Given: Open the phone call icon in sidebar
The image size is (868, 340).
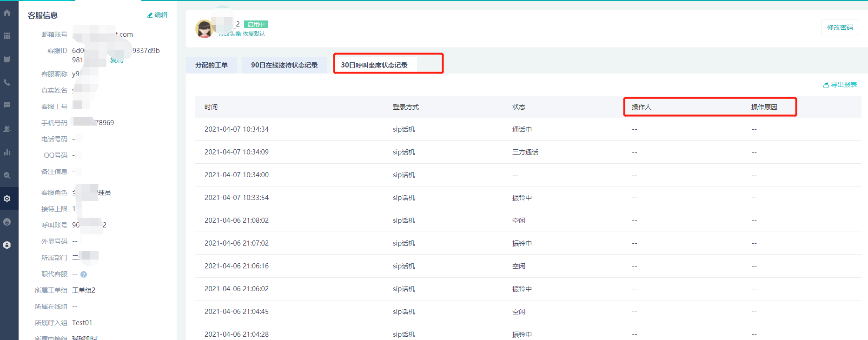Looking at the screenshot, I should pos(7,82).
